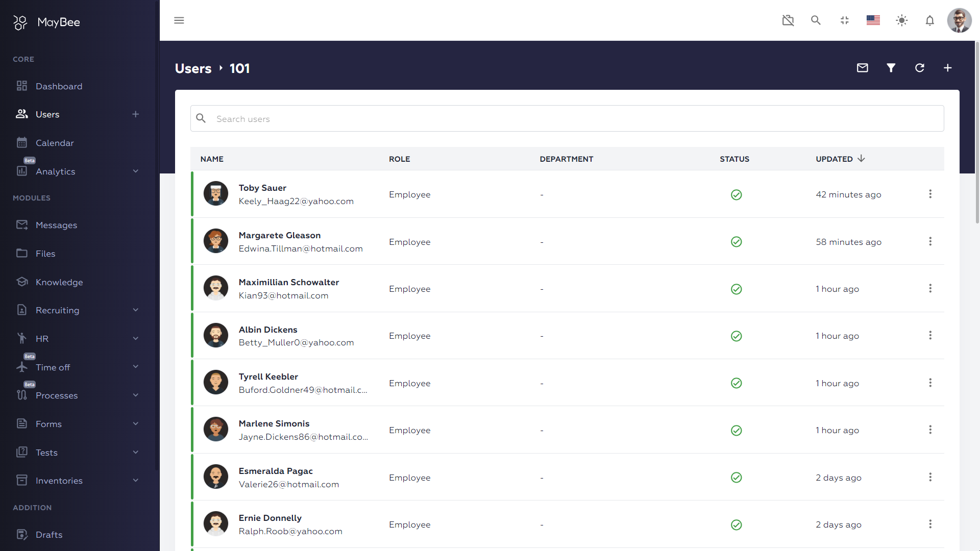The height and width of the screenshot is (551, 980).
Task: Click the DEPARTMENT column header
Action: coord(567,159)
